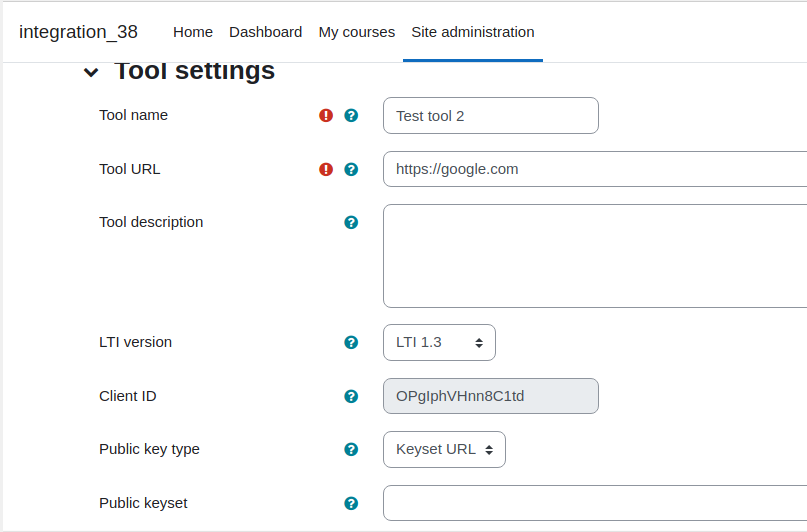The width and height of the screenshot is (807, 532).
Task: Show help for Tool description
Action: (351, 222)
